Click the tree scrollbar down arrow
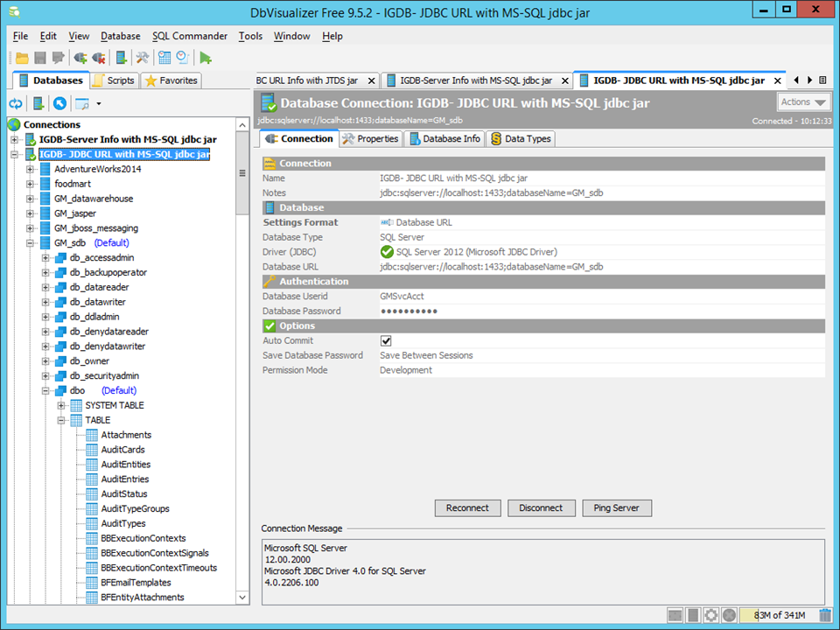This screenshot has width=840, height=630. pos(242,598)
